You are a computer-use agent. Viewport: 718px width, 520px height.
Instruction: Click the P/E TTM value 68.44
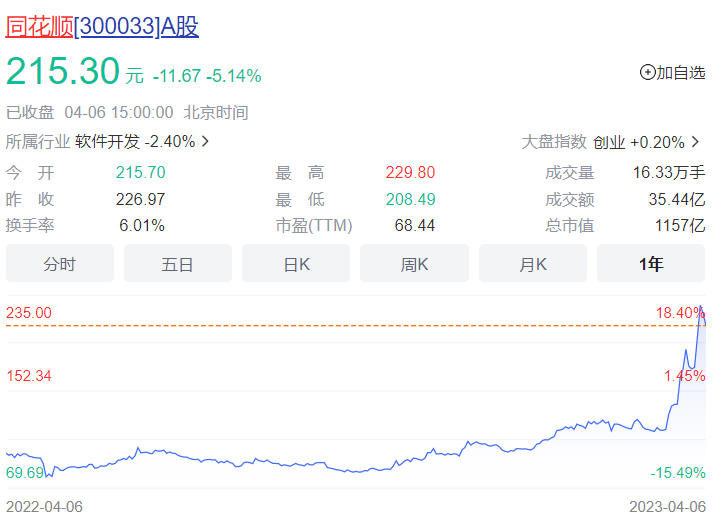click(414, 225)
